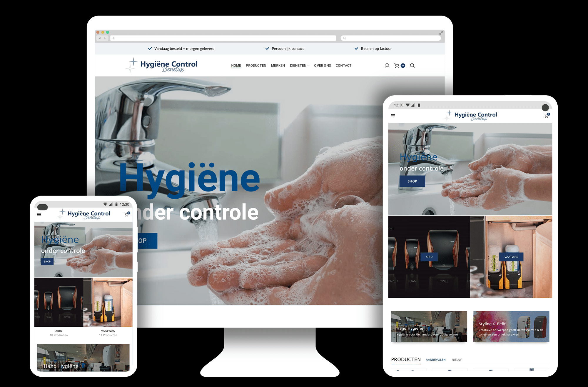The width and height of the screenshot is (588, 387).
Task: Expand the MERKEN navigation dropdown
Action: coord(280,65)
